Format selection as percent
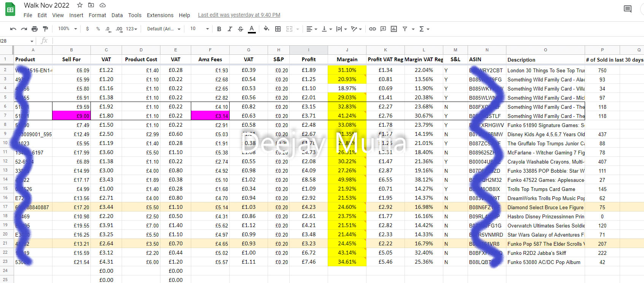Screen dimensions: 644x283 (98, 29)
